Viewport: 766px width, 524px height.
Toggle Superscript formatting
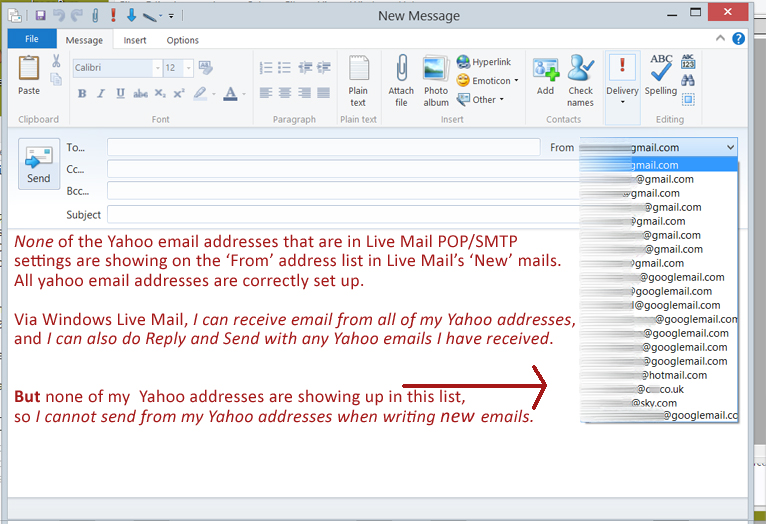[x=179, y=93]
